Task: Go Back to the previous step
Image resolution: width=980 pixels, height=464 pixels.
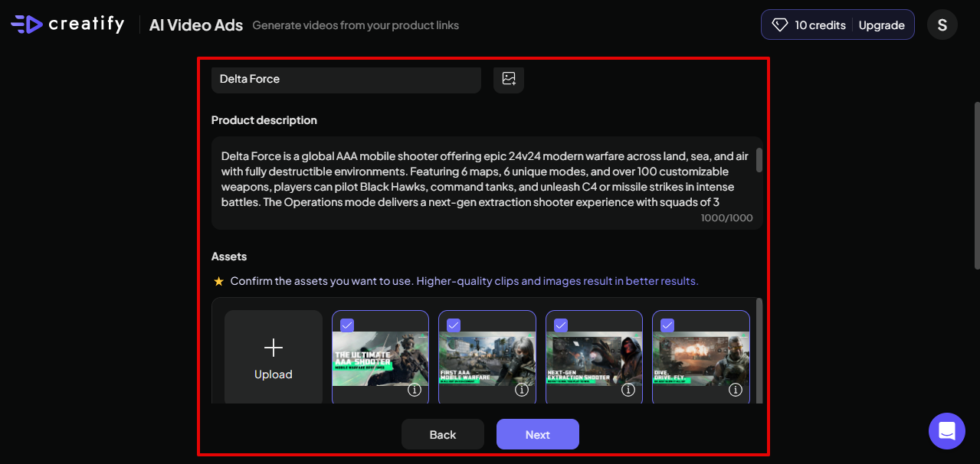Action: coord(443,434)
